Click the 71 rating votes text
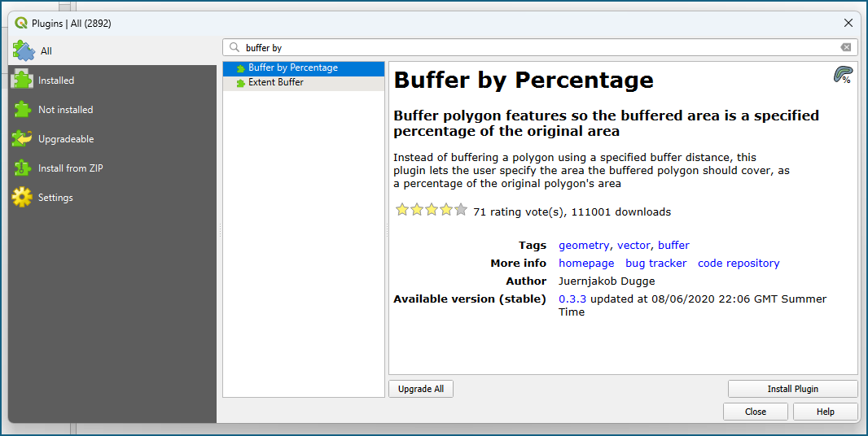This screenshot has height=436, width=868. pos(519,212)
